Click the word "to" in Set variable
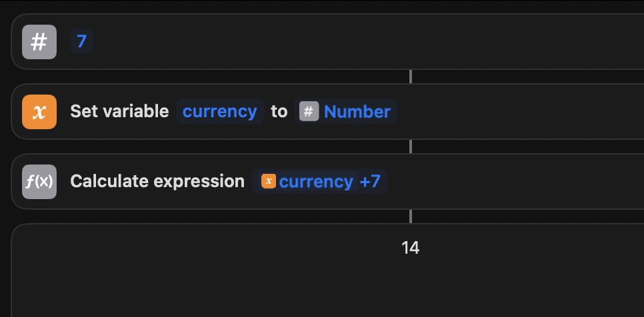644x317 pixels. click(279, 111)
